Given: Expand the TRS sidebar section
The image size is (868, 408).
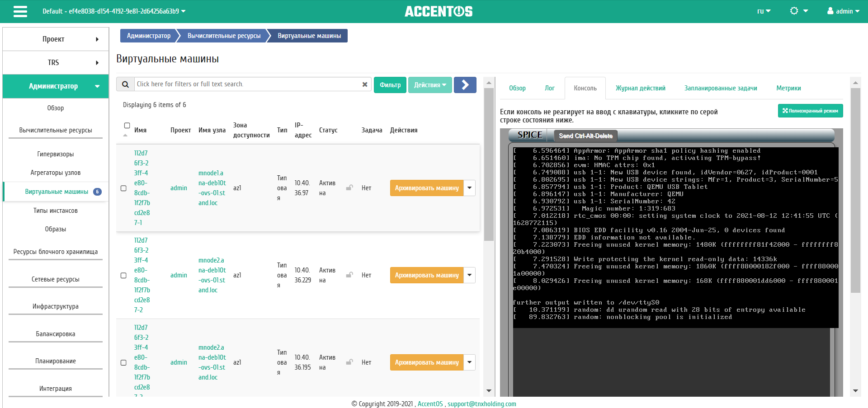Looking at the screenshot, I should point(56,63).
